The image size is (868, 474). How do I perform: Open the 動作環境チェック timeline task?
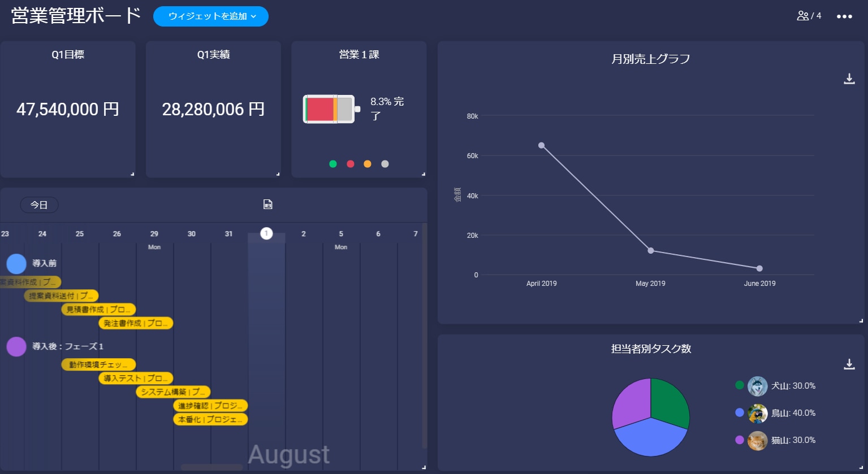tap(98, 365)
